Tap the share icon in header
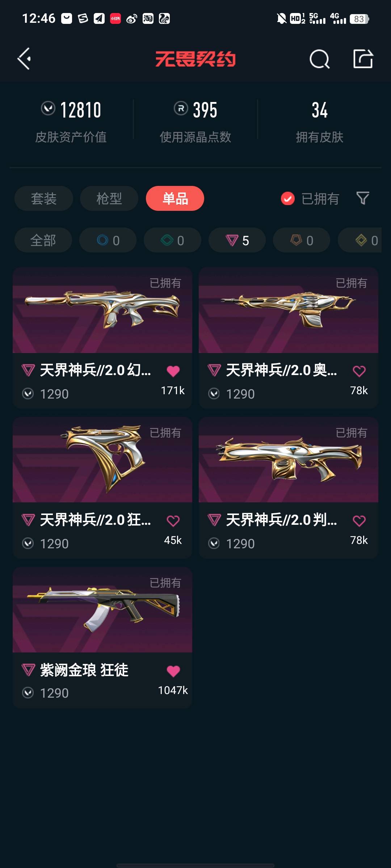Image resolution: width=391 pixels, height=868 pixels. 363,59
